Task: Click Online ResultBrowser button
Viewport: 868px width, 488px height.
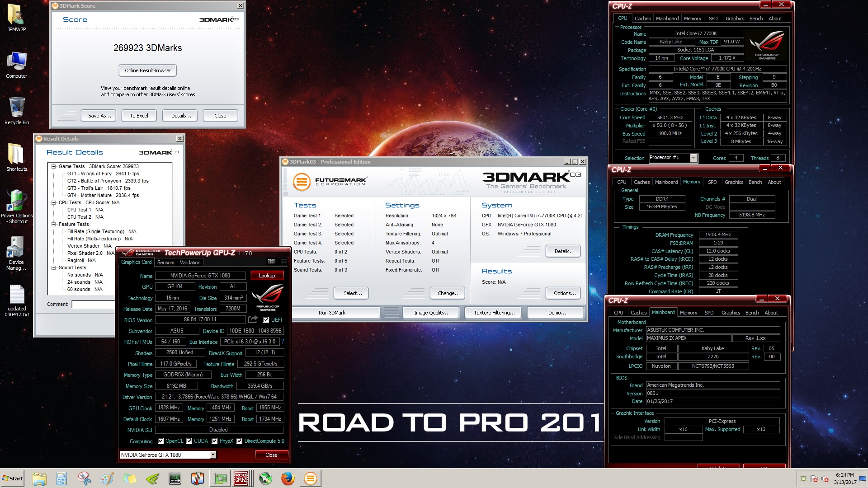Action: (148, 70)
